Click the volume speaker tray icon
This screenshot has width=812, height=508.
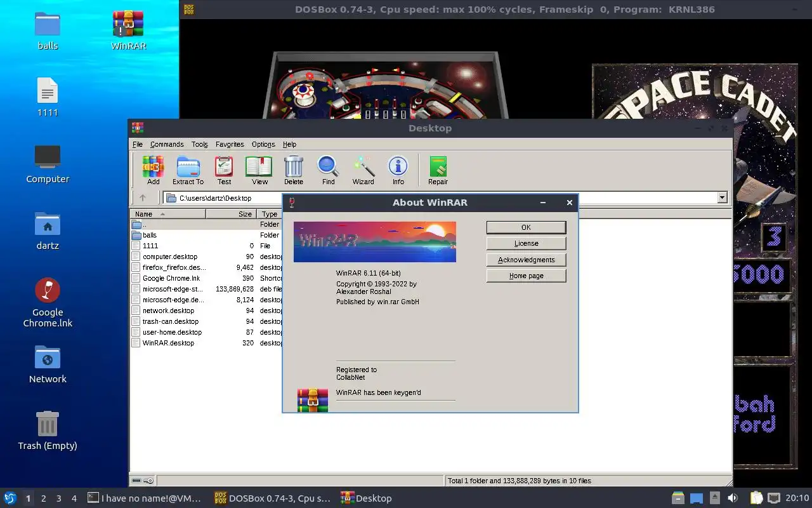click(x=732, y=498)
